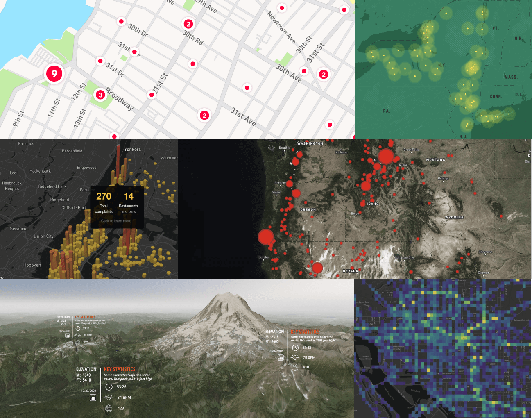Click the heart-rate icon beside 84 BPM
Image resolution: width=532 pixels, height=418 pixels.
(109, 398)
